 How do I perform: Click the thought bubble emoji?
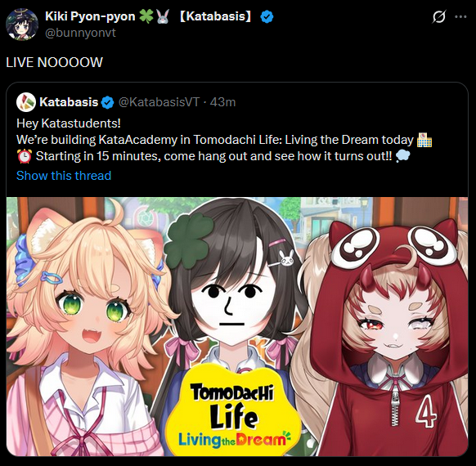pos(403,156)
